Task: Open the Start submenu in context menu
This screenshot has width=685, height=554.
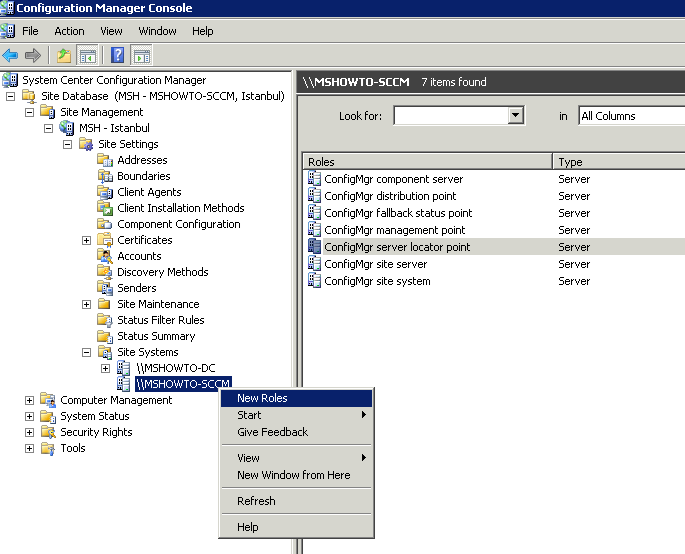Action: click(x=296, y=415)
